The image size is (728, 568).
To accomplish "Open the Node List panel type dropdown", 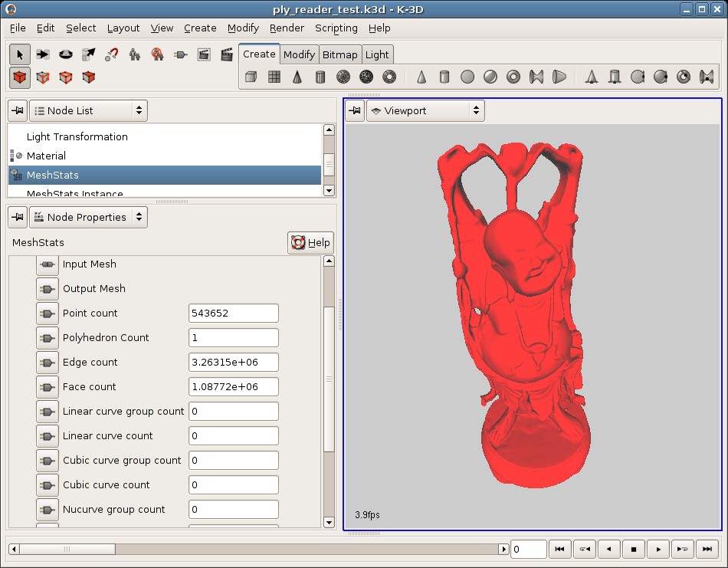I will pos(88,110).
